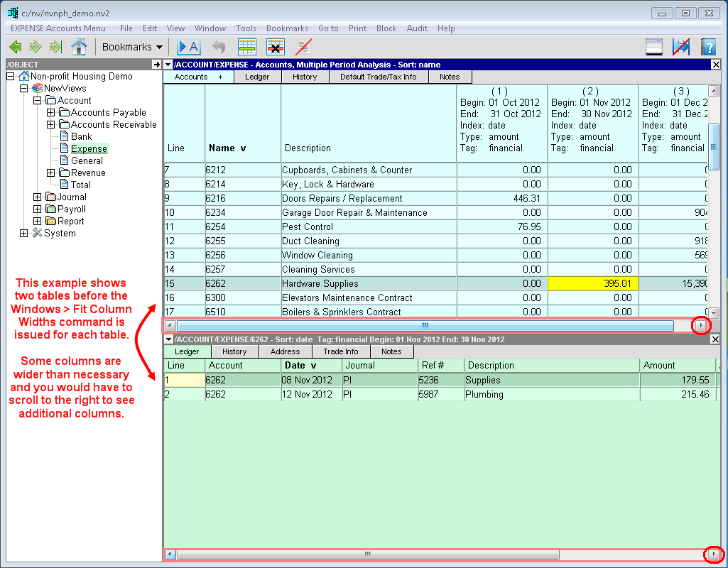The height and width of the screenshot is (568, 728).
Task: Click the crossed-out column width arrows icon
Action: point(680,47)
